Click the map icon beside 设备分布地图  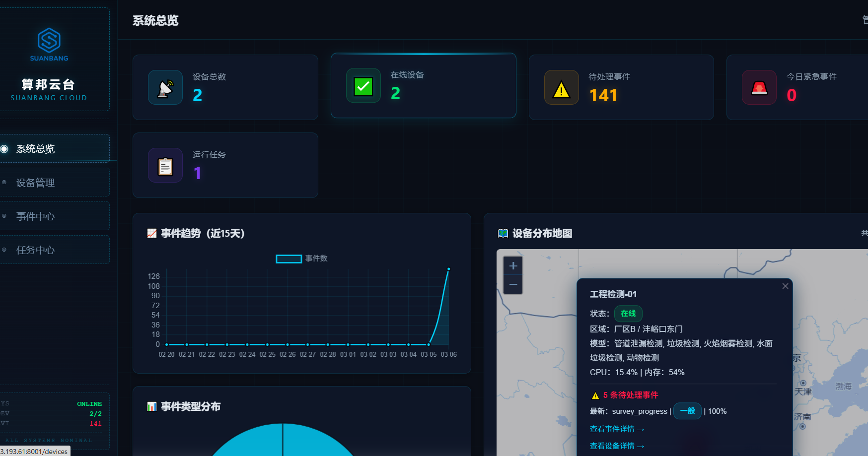click(x=503, y=233)
